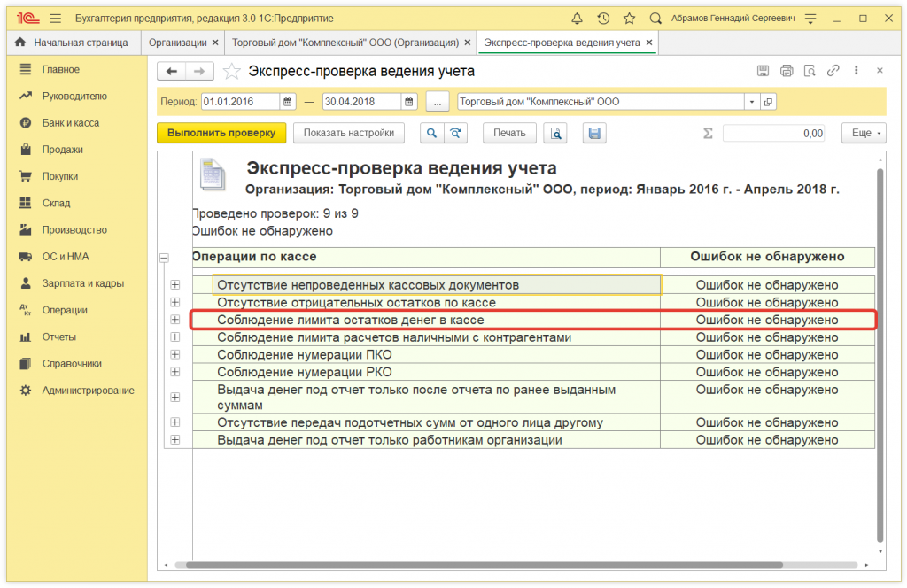Click the print preview icon
This screenshot has height=588, width=907.
click(x=554, y=133)
